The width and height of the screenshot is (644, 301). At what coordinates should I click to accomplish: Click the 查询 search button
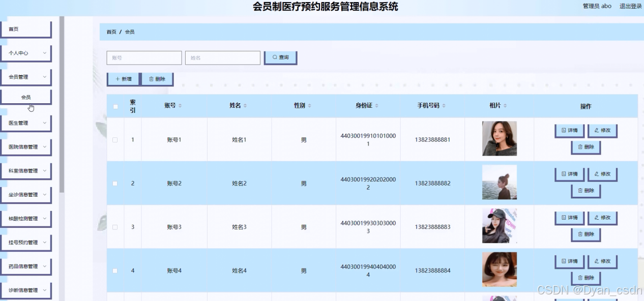coord(280,57)
